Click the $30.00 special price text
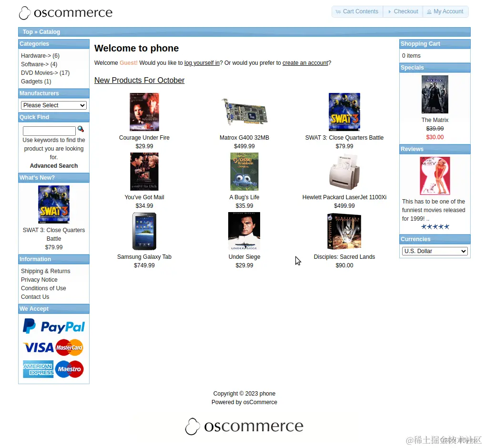This screenshot has height=448, width=485. point(435,137)
